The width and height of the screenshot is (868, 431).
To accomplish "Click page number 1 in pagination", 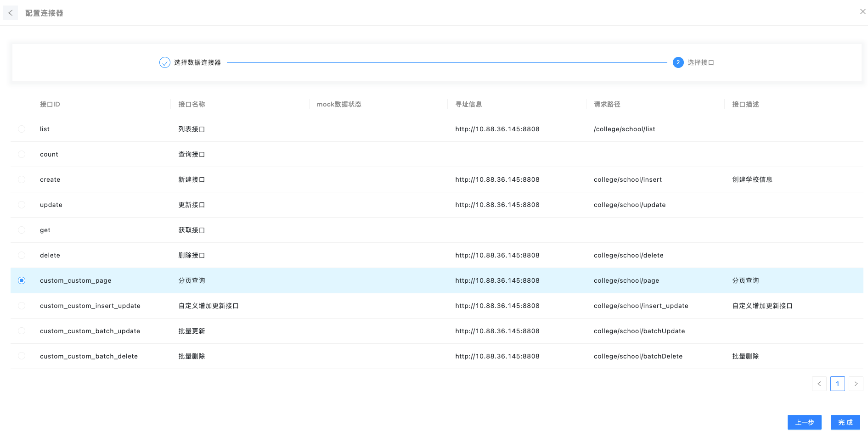I will click(x=837, y=384).
